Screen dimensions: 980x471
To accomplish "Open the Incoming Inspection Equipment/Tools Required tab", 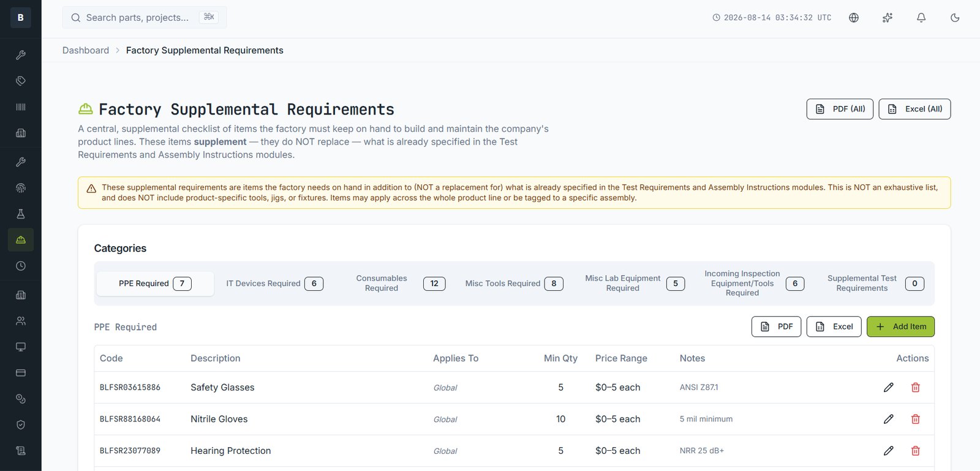I will click(754, 284).
